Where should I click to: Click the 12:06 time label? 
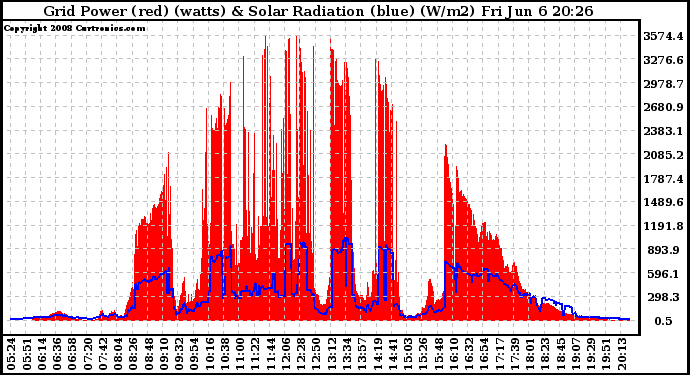click(286, 354)
